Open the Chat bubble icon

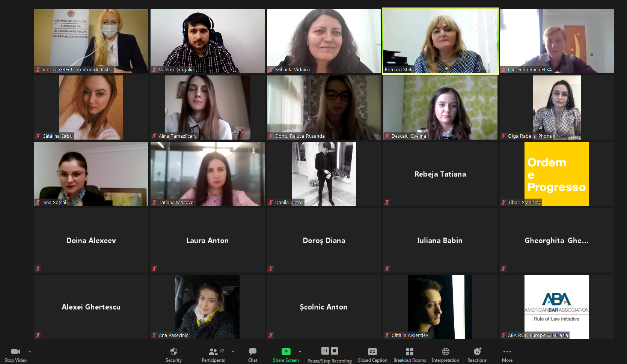click(x=253, y=352)
